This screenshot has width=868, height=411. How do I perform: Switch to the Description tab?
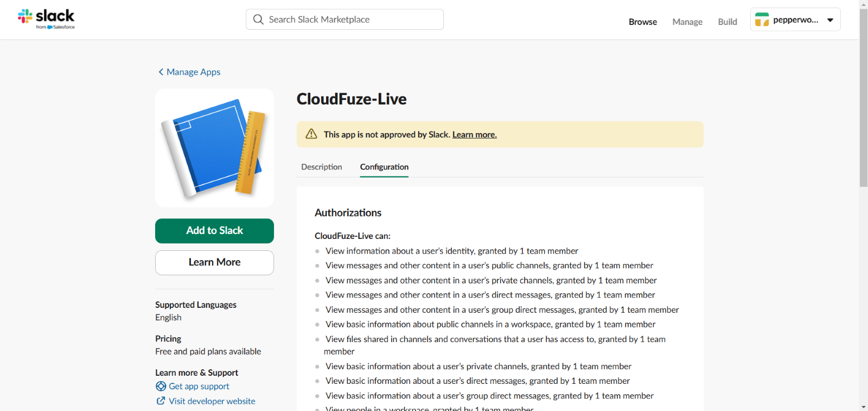click(x=322, y=167)
